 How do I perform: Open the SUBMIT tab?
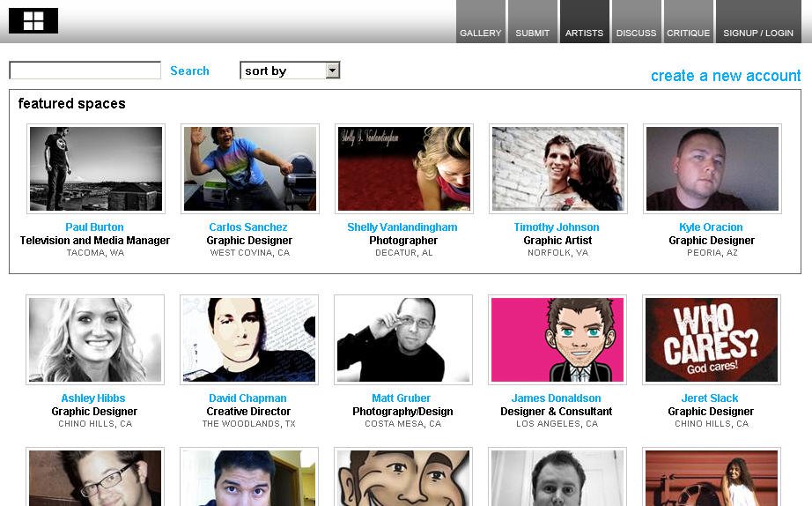532,21
